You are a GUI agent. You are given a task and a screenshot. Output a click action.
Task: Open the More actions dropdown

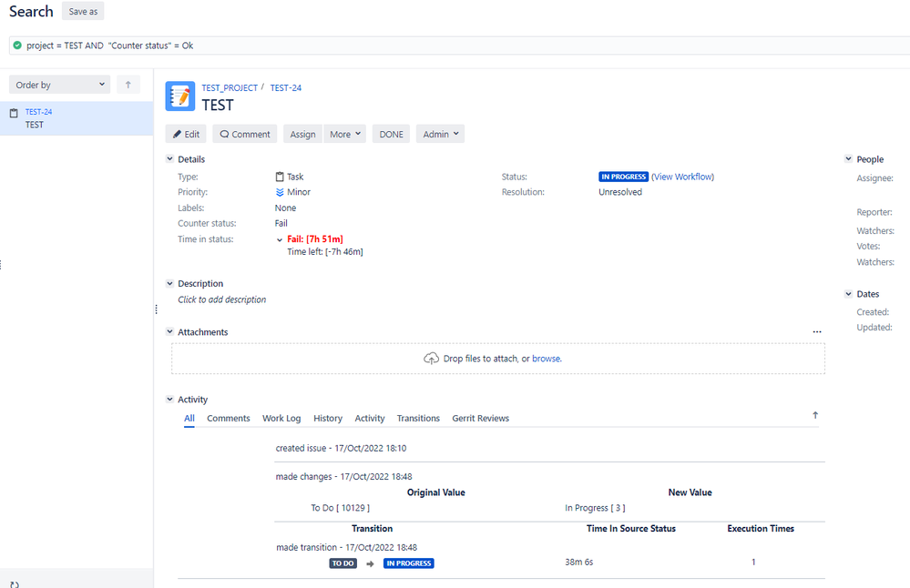(x=344, y=134)
